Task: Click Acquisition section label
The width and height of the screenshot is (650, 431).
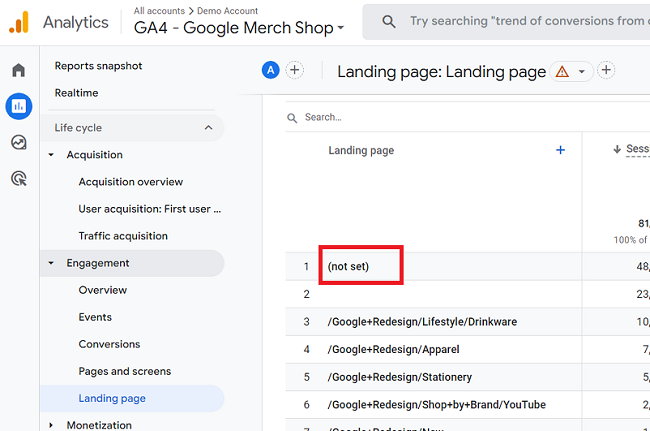Action: pos(95,155)
